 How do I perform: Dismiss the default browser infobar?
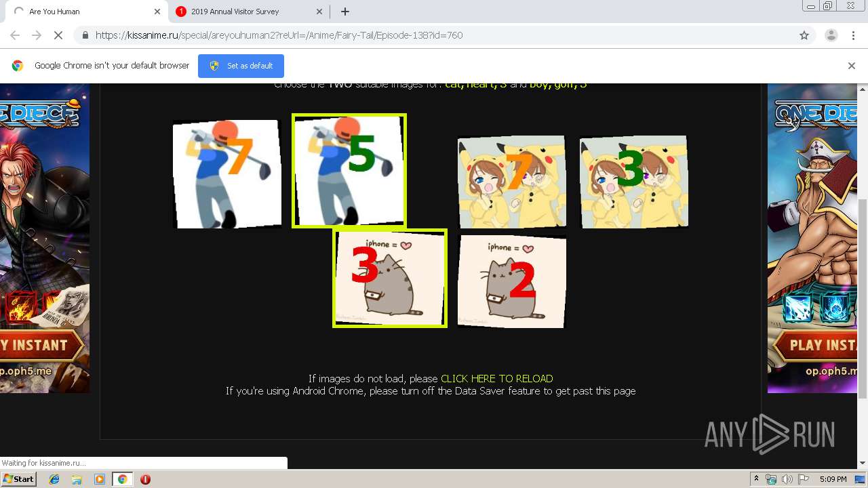click(852, 66)
